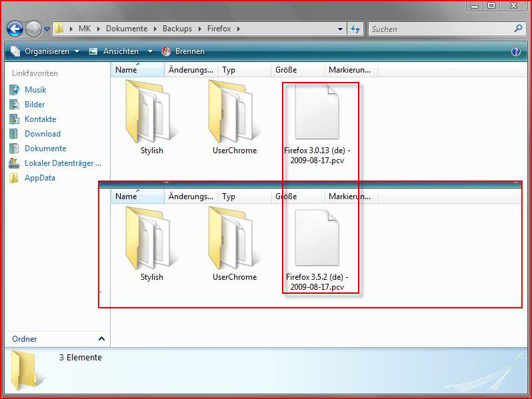Sort by the upper Markierun... column header
This screenshot has height=399, width=532.
(351, 70)
